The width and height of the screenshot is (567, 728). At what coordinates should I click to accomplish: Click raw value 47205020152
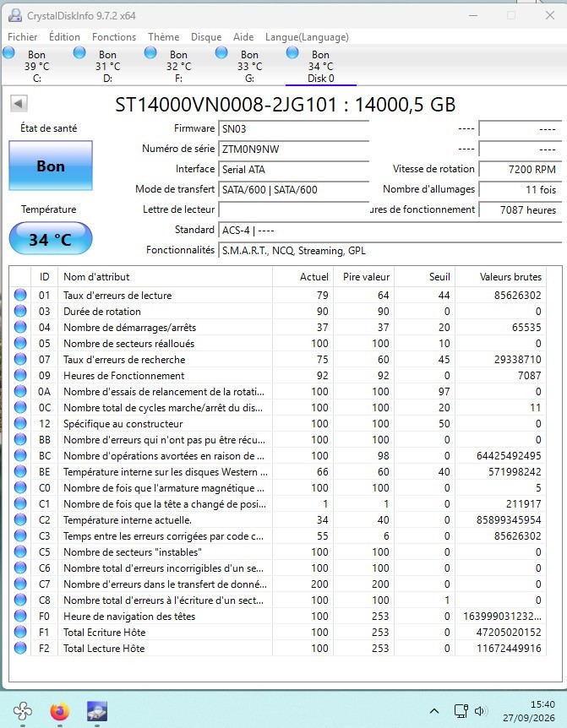click(509, 632)
